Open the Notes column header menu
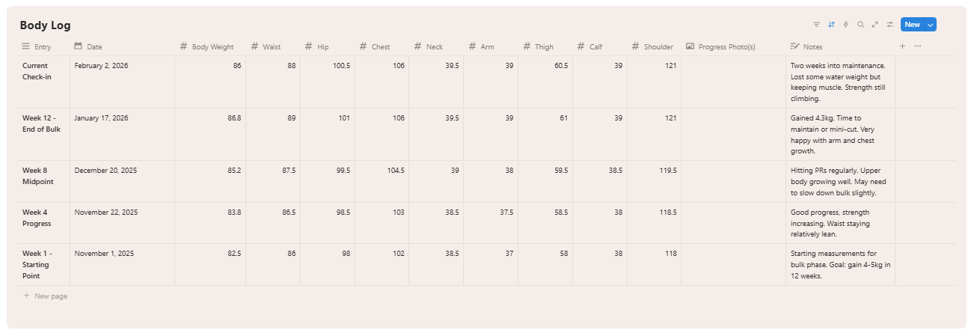The width and height of the screenshot is (980, 333). [x=812, y=47]
